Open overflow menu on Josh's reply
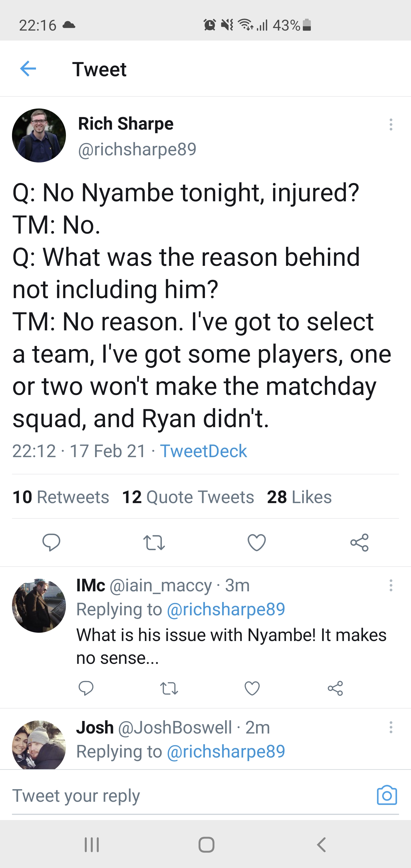411x868 pixels. pyautogui.click(x=391, y=728)
